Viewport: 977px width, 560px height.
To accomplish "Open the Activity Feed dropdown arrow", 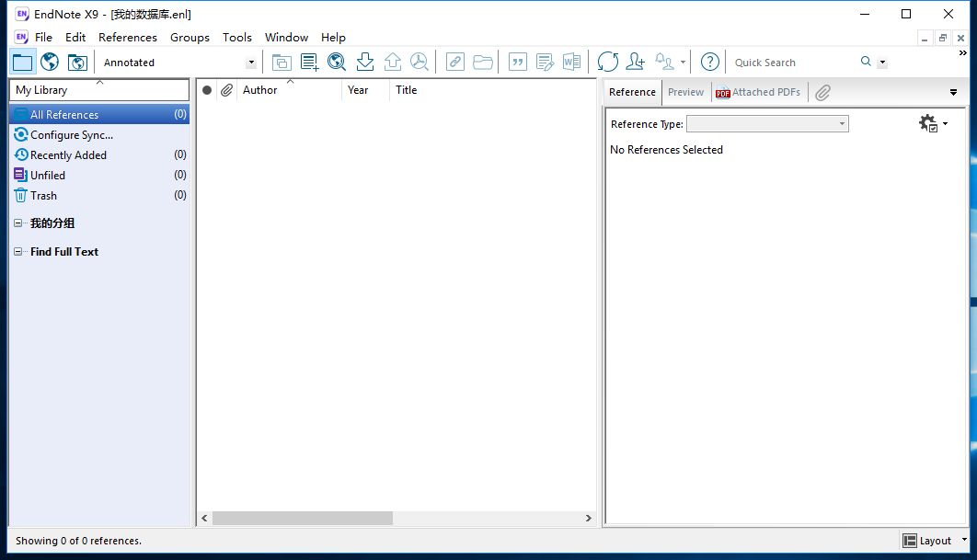I will click(683, 63).
